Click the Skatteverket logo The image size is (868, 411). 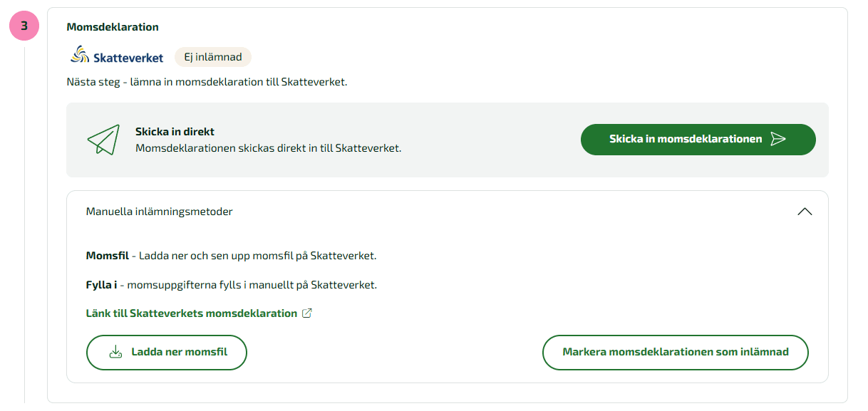(x=118, y=57)
